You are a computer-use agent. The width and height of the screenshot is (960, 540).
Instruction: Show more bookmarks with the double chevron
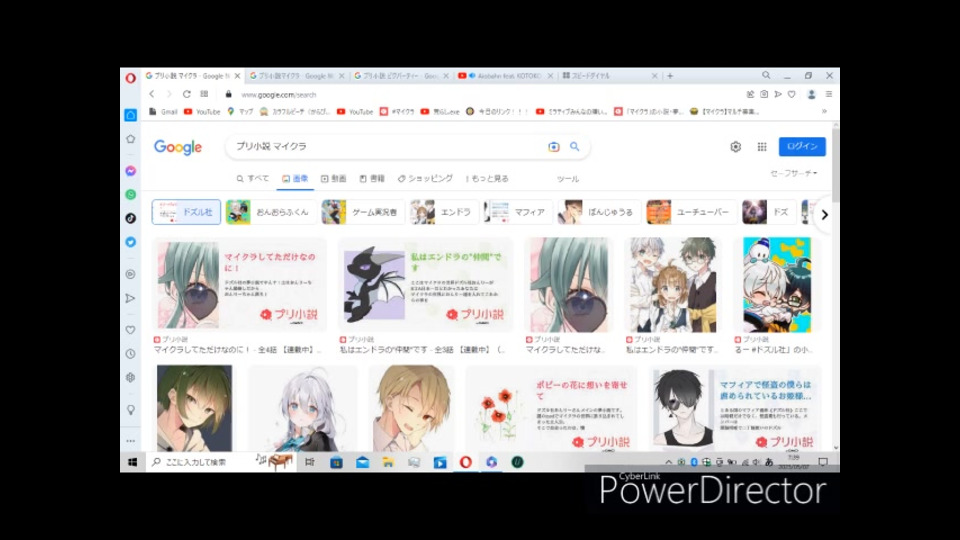pyautogui.click(x=824, y=111)
